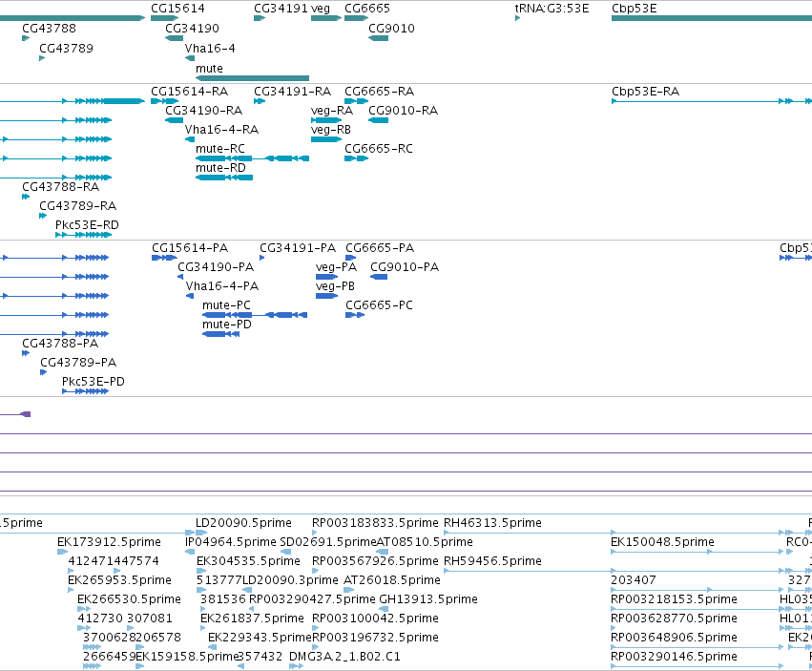Screen dimensions: 812x671
Task: Click the CG43788-PA protein label
Action: [60, 343]
